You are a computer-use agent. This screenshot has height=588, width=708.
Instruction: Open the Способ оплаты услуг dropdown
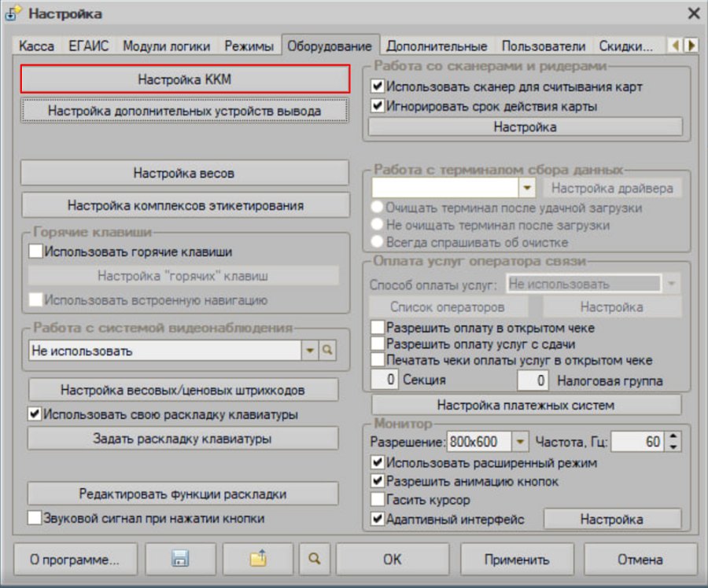point(672,284)
